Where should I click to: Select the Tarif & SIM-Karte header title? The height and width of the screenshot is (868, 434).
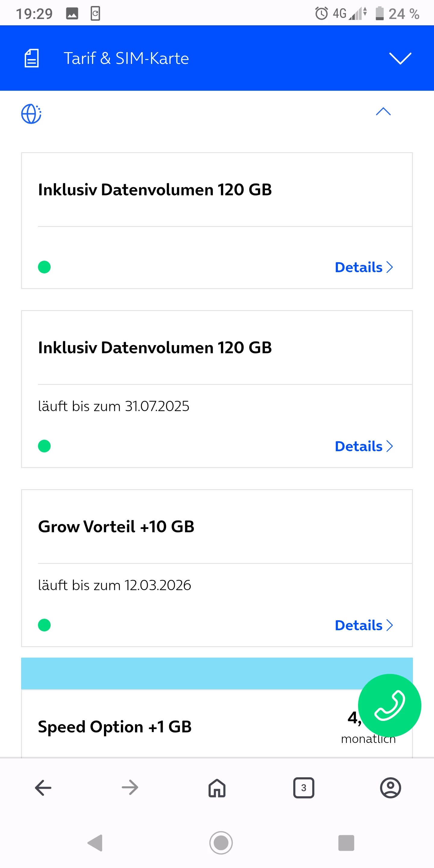pos(126,58)
